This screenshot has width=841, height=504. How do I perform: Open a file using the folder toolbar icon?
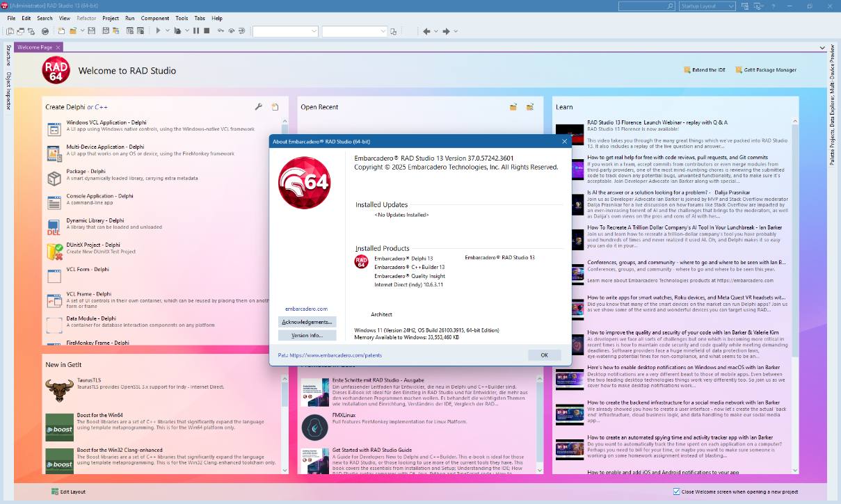(x=72, y=31)
